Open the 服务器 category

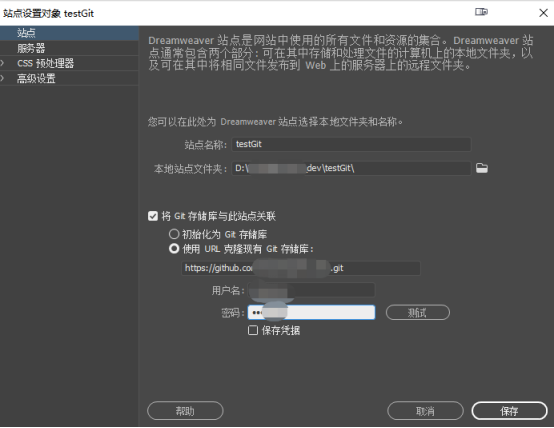69,48
